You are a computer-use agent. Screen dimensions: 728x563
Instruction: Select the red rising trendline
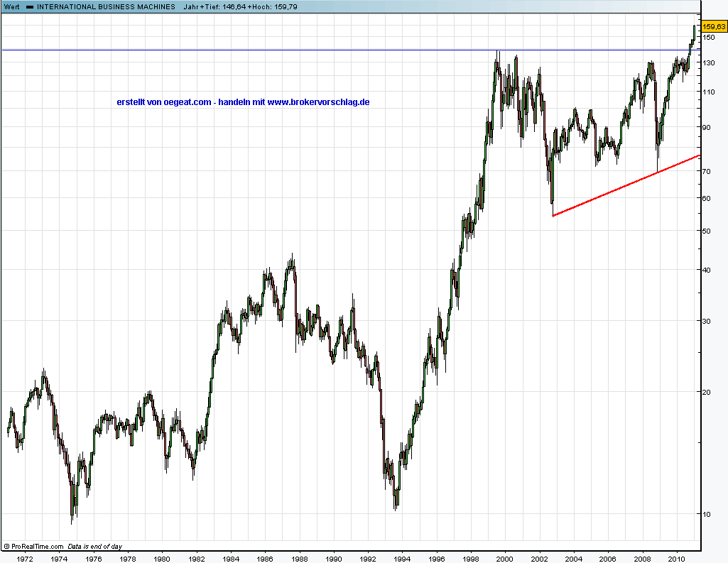tap(626, 186)
